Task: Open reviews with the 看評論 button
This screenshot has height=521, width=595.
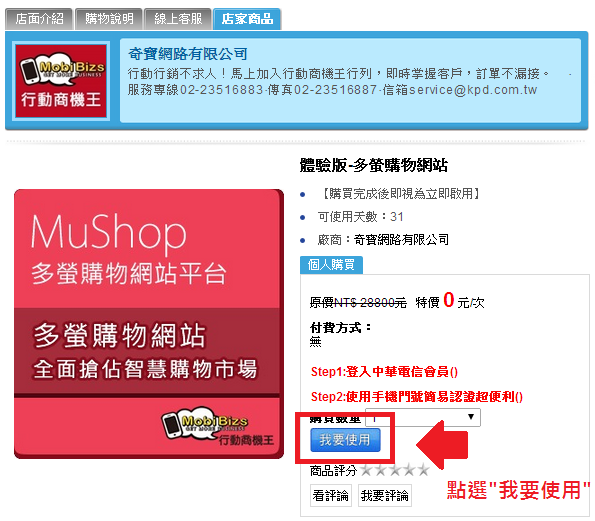Action: pyautogui.click(x=331, y=495)
